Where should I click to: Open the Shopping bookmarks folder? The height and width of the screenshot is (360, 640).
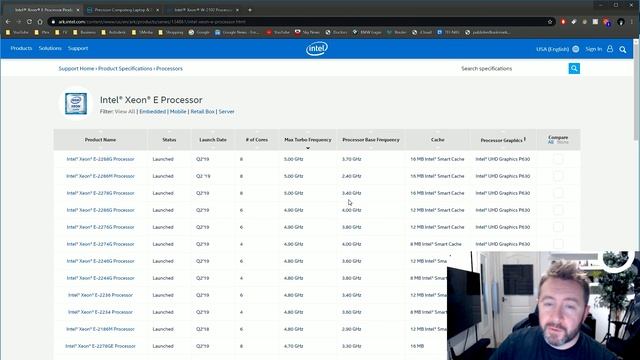click(171, 32)
